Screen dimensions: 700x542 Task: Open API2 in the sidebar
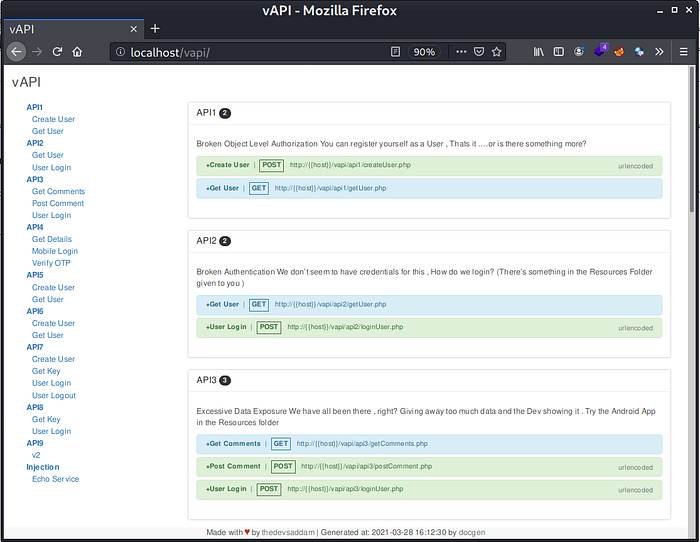coord(35,143)
